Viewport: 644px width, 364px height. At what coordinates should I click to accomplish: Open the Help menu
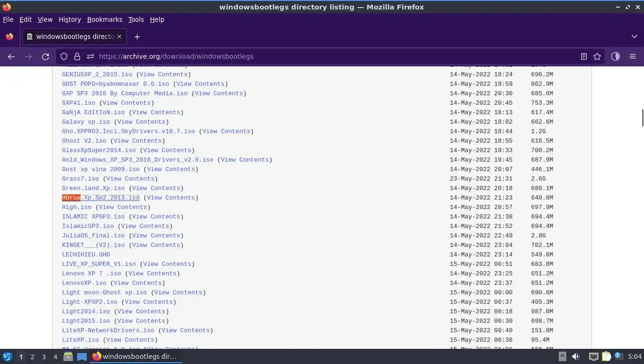coord(157,19)
